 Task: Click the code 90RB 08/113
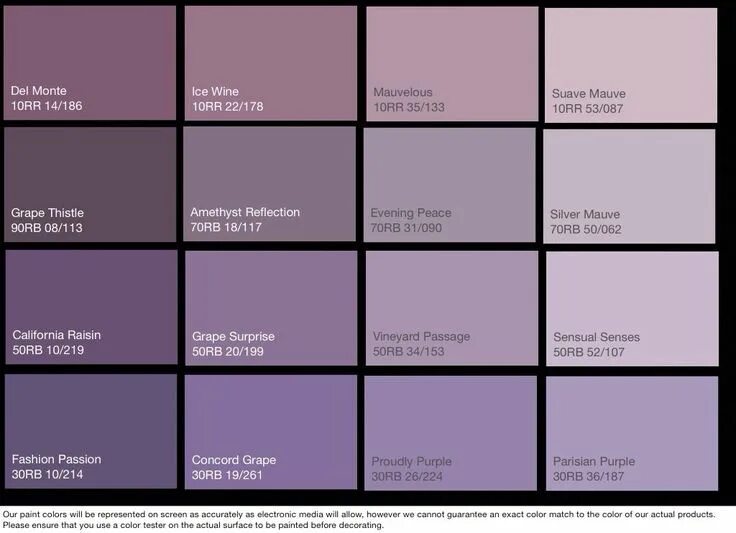46,228
